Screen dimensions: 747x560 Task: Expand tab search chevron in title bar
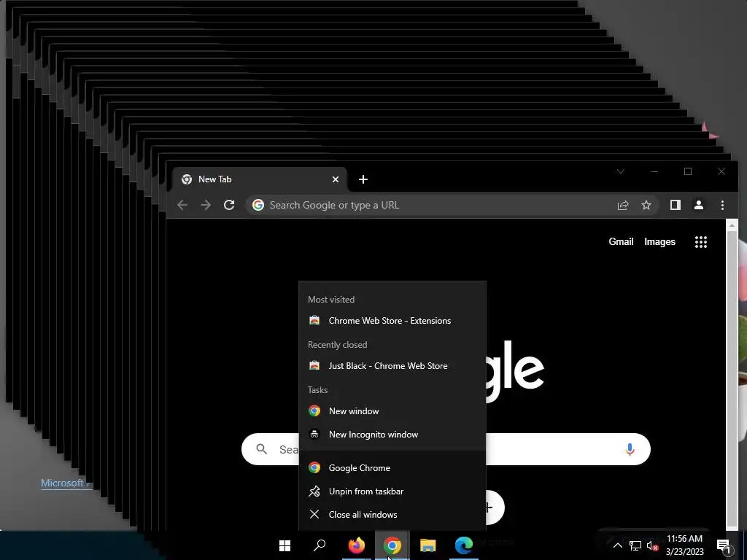[x=621, y=171]
